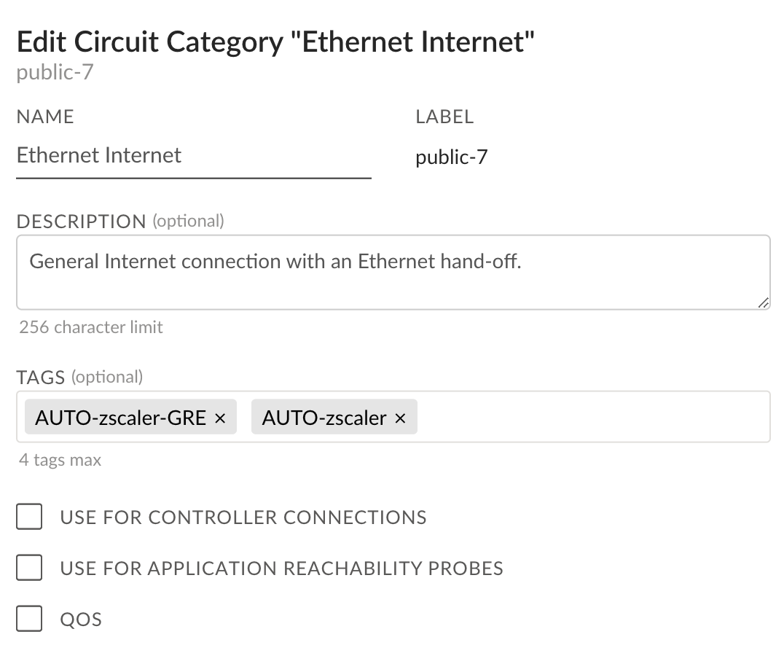The image size is (784, 672).
Task: Click the "USE FOR APPLICATION REACHABILITY PROBES" text
Action: [281, 569]
